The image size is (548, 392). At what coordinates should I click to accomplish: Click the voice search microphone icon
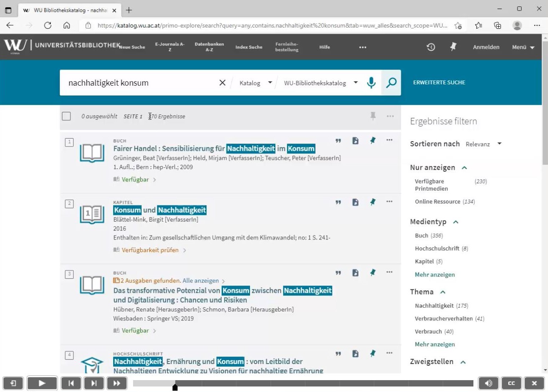tap(371, 83)
